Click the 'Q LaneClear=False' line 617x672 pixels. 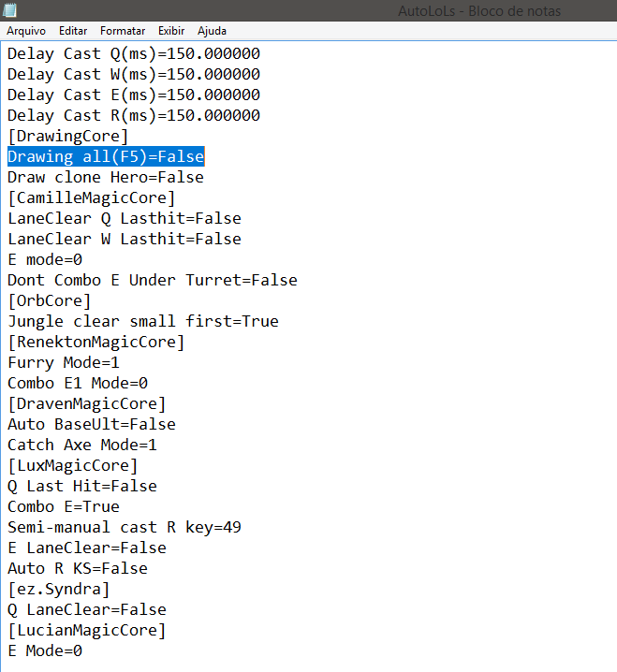(87, 609)
